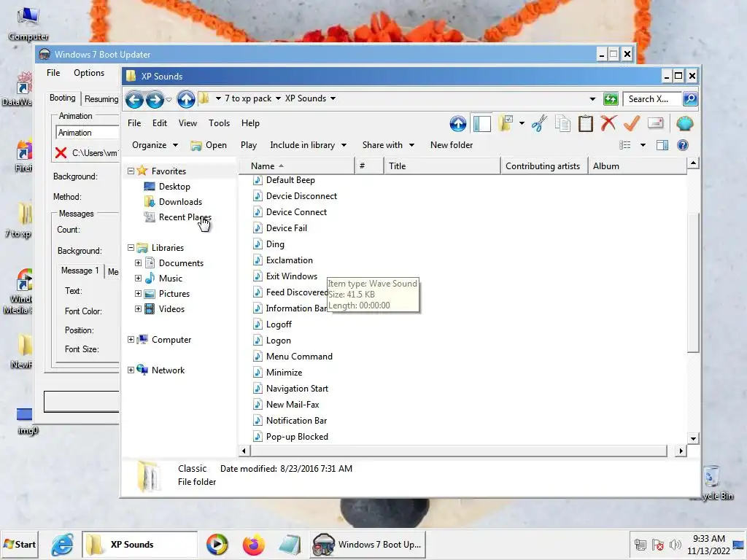Collapse the Favorites tree node

131,171
